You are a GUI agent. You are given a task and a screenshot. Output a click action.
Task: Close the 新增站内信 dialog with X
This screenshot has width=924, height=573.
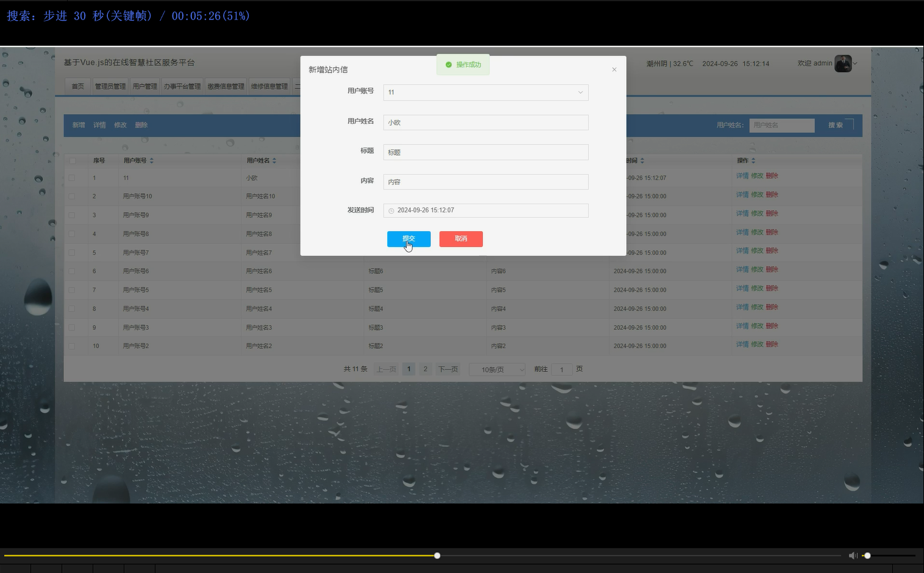(614, 69)
